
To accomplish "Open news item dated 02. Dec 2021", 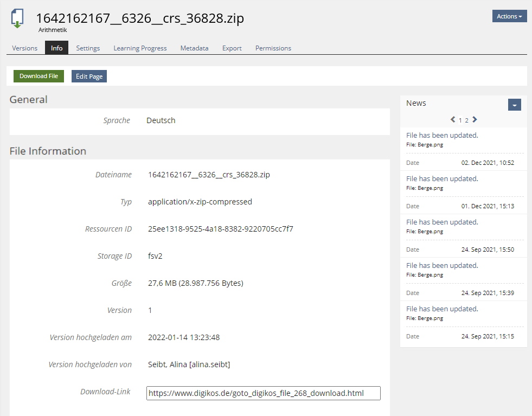I will point(442,136).
